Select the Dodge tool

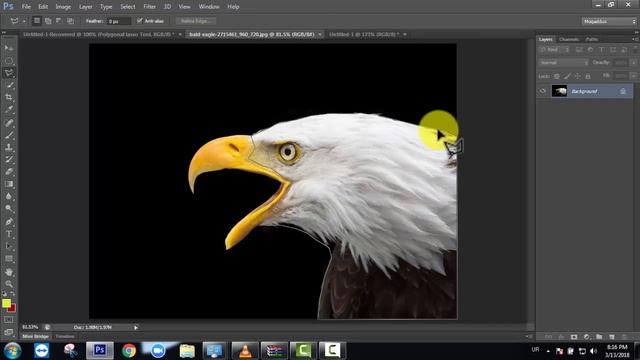[9, 209]
